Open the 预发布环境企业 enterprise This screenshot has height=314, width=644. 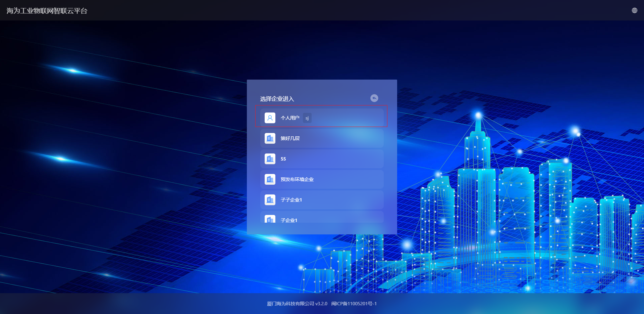point(297,179)
